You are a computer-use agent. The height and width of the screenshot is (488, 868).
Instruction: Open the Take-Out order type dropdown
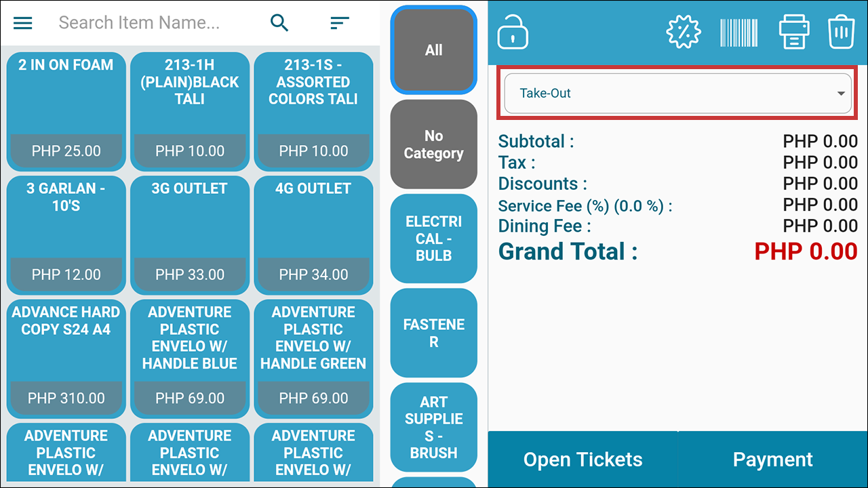click(x=677, y=94)
